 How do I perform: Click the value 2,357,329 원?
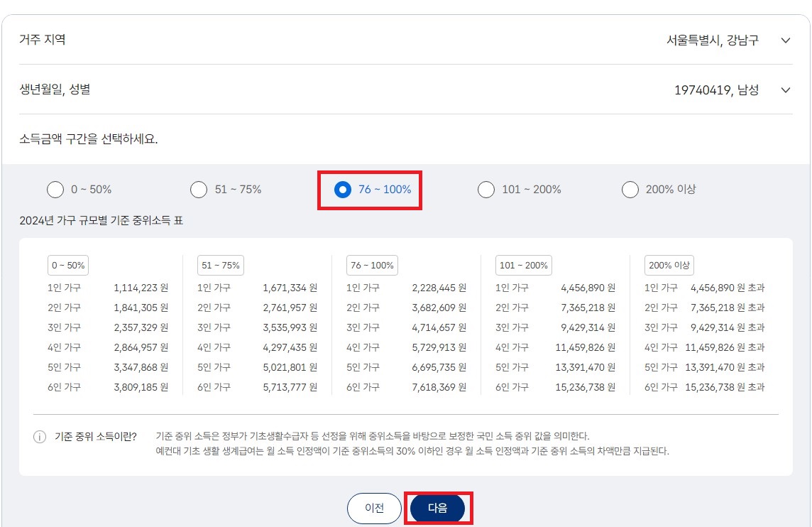141,327
